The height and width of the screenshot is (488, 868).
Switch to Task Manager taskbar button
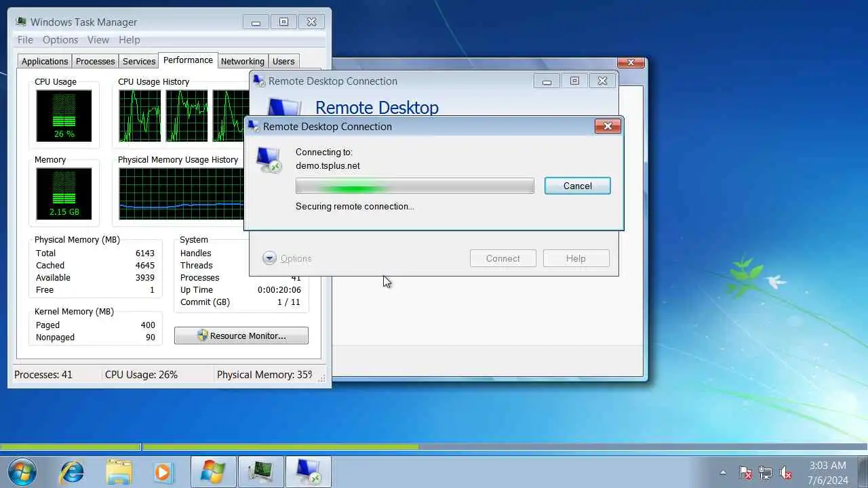pyautogui.click(x=260, y=472)
